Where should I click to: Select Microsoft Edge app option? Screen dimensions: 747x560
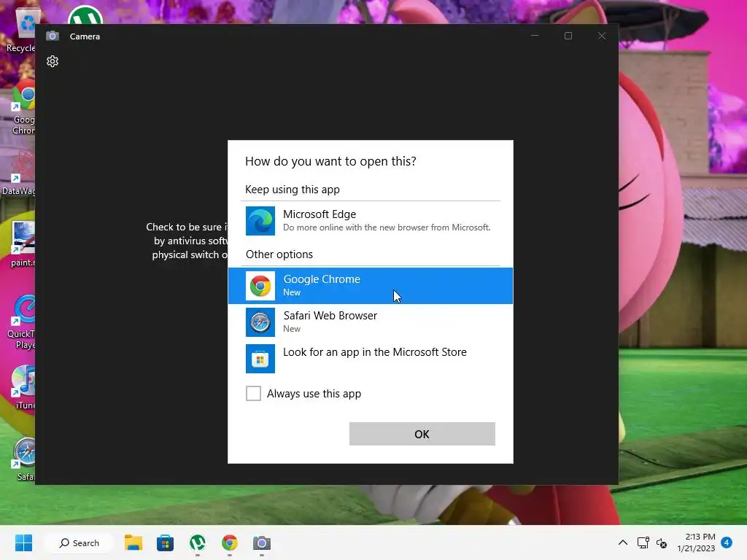point(371,220)
